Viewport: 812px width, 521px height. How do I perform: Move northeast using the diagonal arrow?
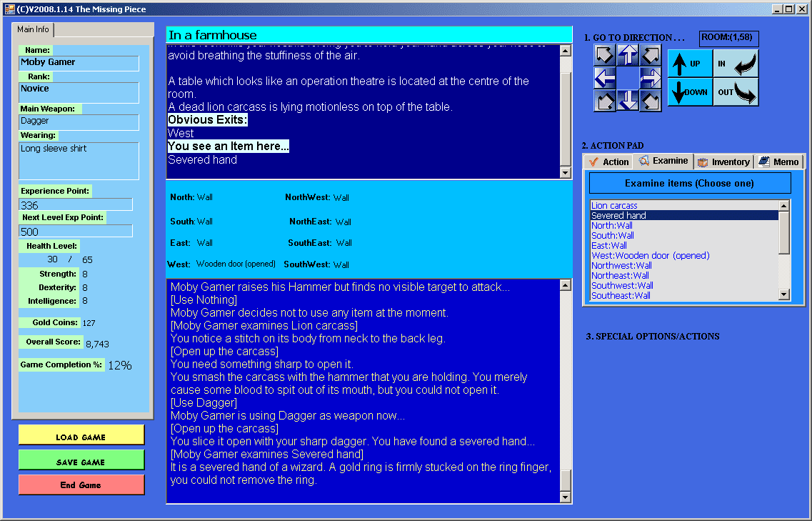650,55
